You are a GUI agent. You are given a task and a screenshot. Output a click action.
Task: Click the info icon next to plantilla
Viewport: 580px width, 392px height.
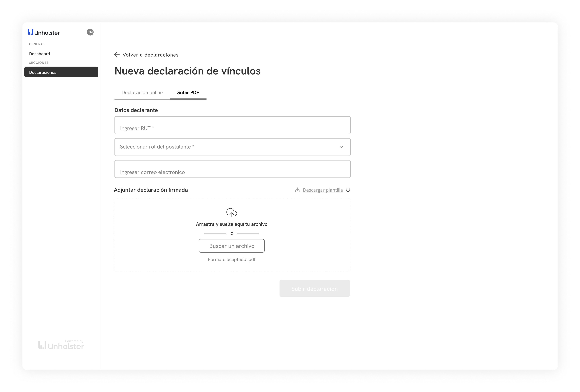click(x=348, y=190)
